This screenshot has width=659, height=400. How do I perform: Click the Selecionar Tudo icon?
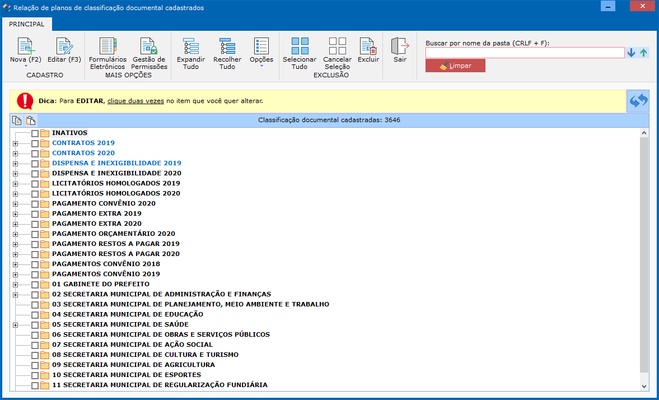pos(299,46)
